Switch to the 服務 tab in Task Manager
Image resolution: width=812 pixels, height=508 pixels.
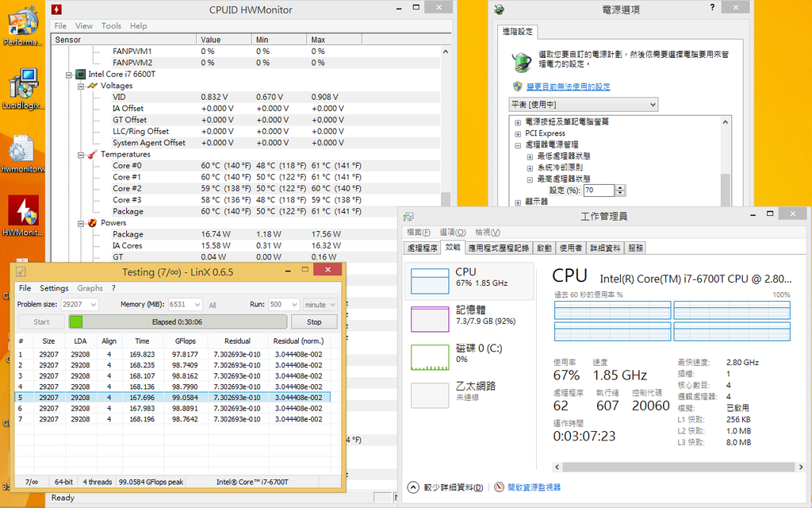click(x=635, y=248)
